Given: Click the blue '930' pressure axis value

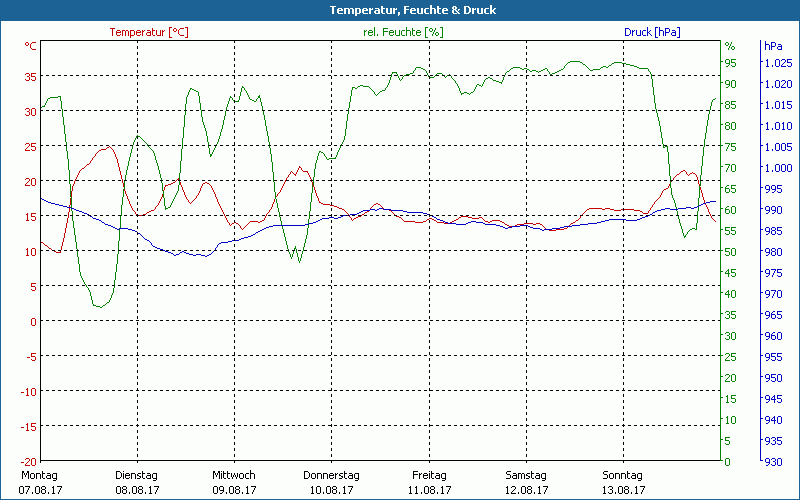Looking at the screenshot, I should pos(773,462).
